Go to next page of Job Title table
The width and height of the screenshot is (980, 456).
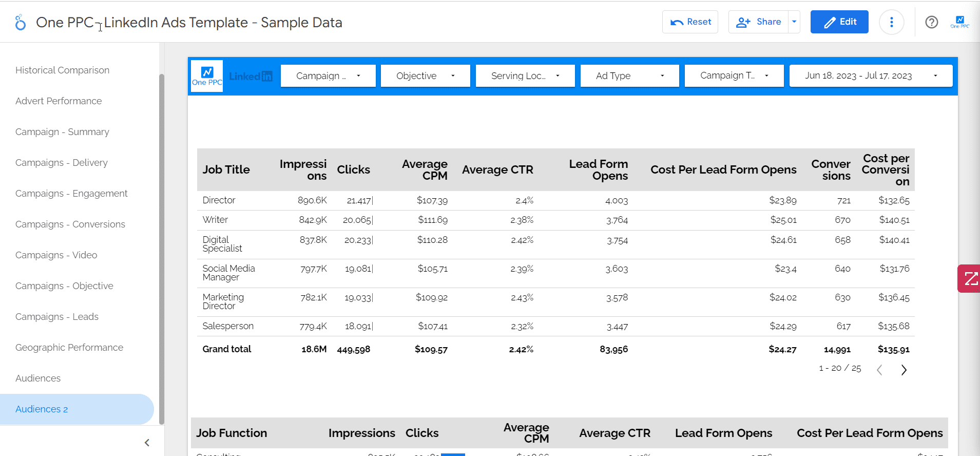point(904,370)
